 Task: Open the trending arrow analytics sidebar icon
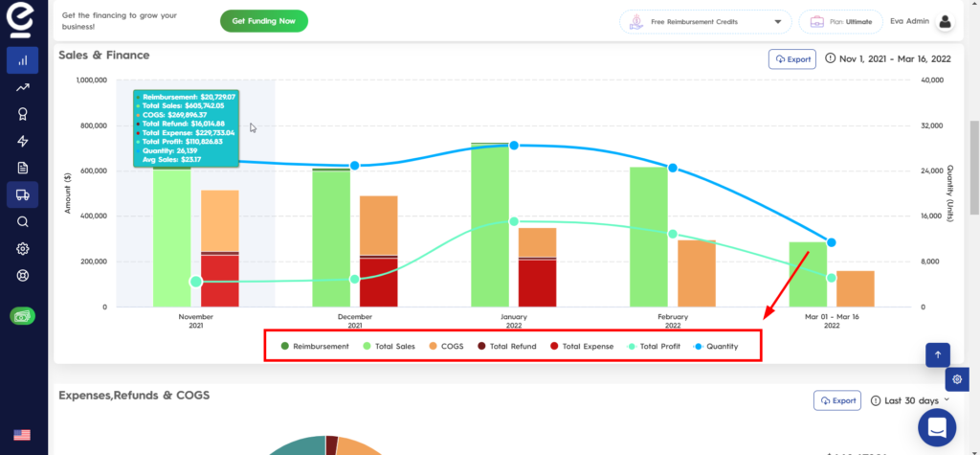23,87
